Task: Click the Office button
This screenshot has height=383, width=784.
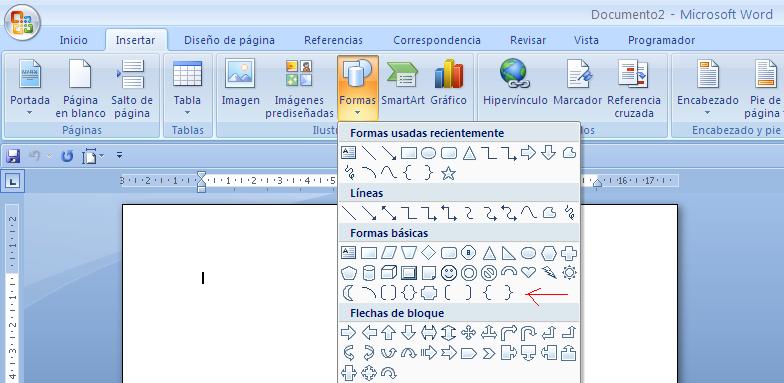Action: point(22,23)
